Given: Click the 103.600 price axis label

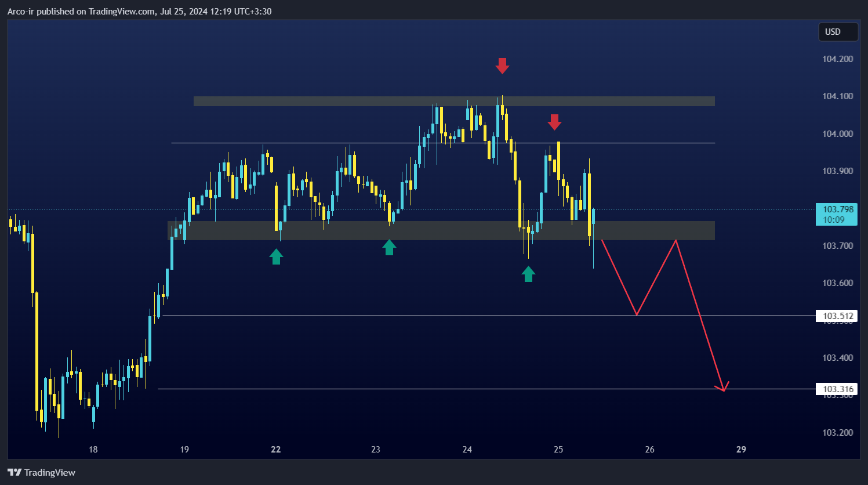Looking at the screenshot, I should click(837, 283).
